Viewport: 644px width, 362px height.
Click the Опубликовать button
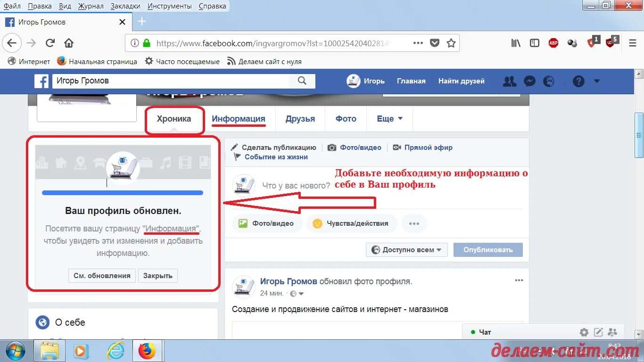tap(488, 250)
